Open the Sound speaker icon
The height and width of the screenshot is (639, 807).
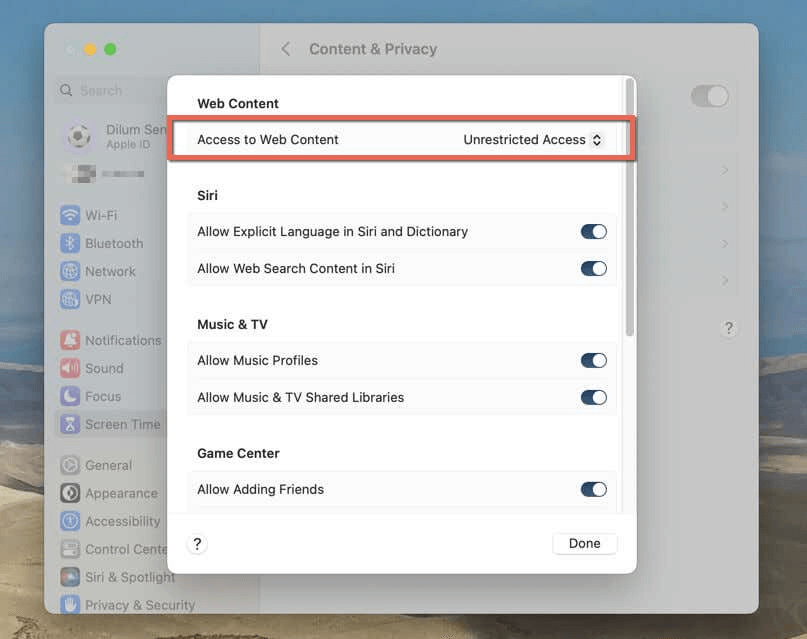click(x=70, y=368)
